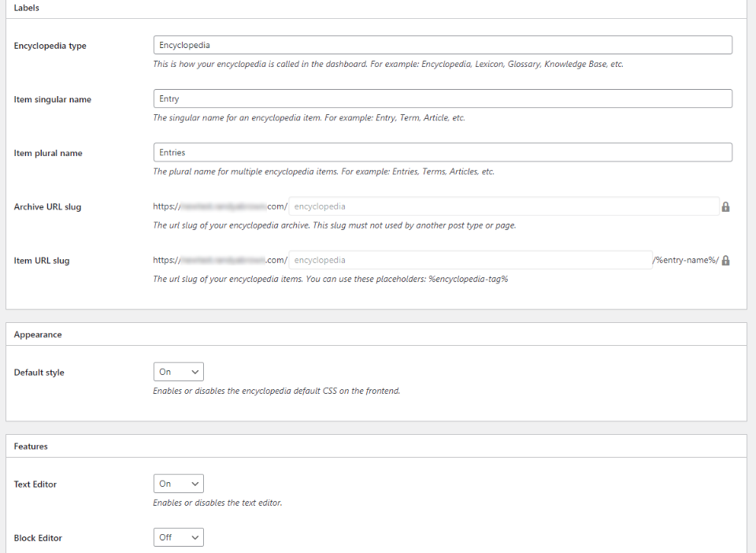Open the Default style dropdown
Image resolution: width=756 pixels, height=553 pixels.
tap(178, 372)
